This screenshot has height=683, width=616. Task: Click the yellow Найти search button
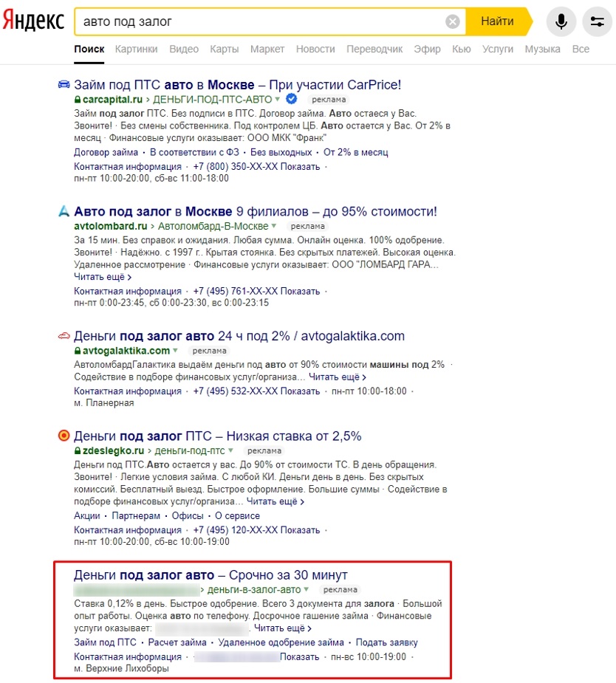(498, 21)
